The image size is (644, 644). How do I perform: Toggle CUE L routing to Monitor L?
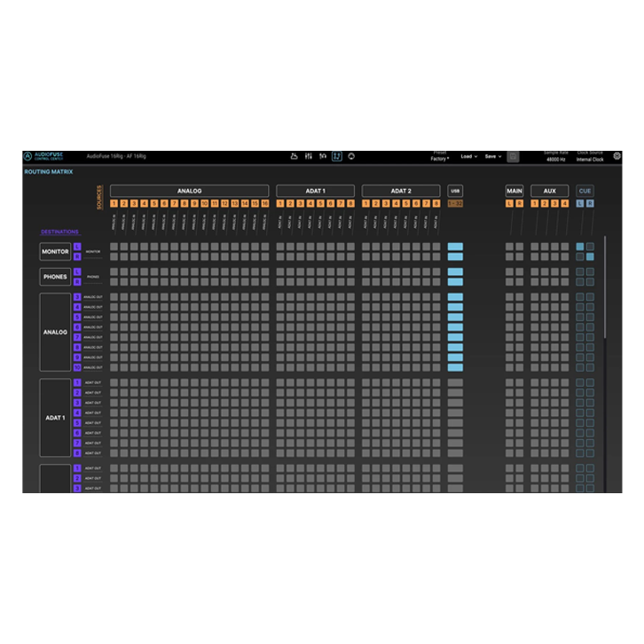[x=580, y=247]
